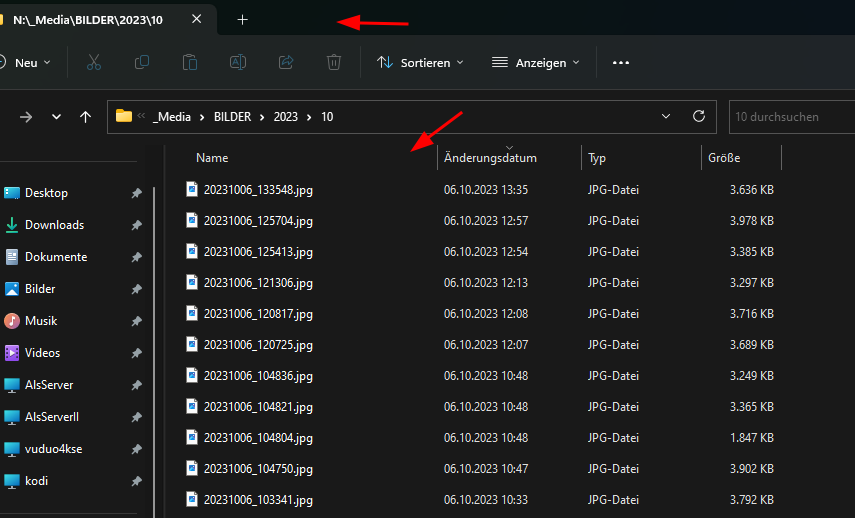
Task: Click folder icon in address bar
Action: (124, 116)
